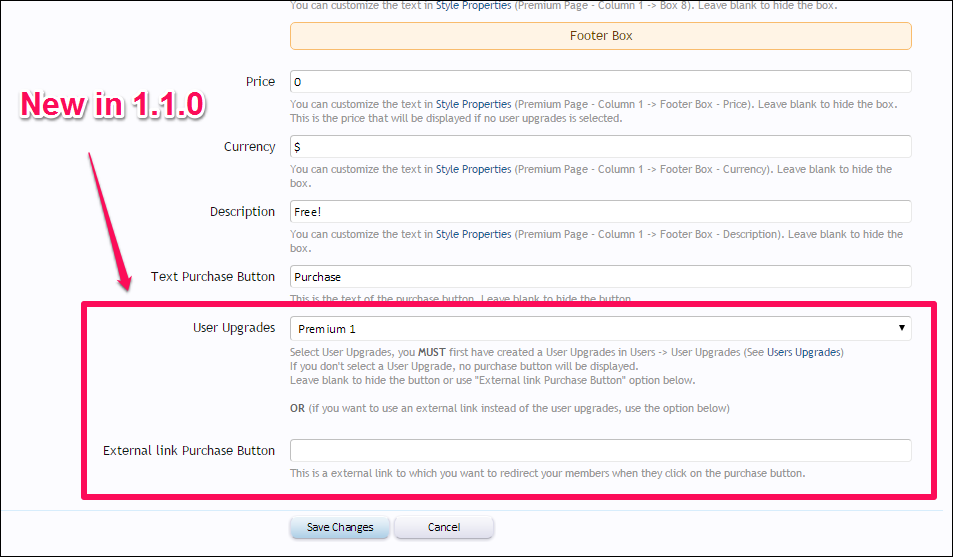Click the Description field label
Screen dimensions: 953x557
(242, 212)
